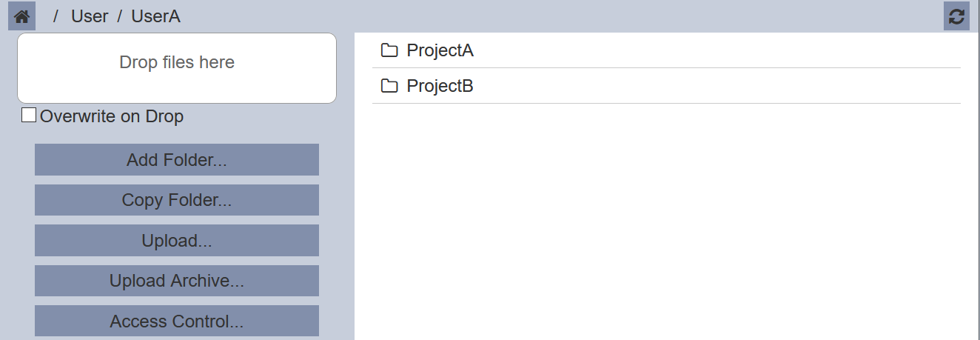
Task: Navigate to User in the breadcrumb
Action: (90, 16)
